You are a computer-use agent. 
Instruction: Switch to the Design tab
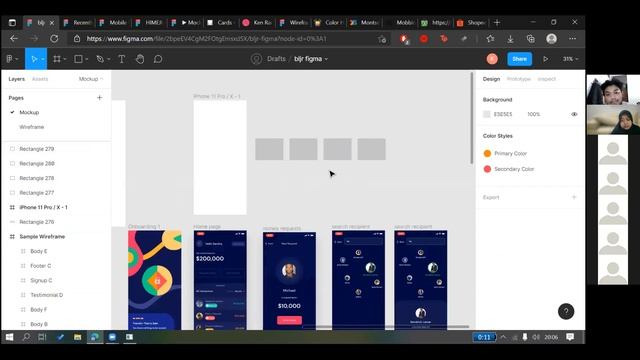491,79
